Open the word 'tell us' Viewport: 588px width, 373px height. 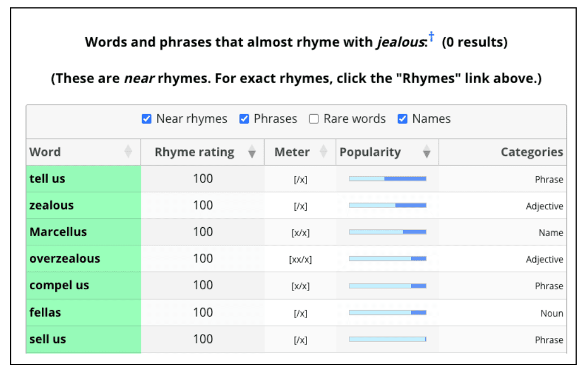point(47,179)
